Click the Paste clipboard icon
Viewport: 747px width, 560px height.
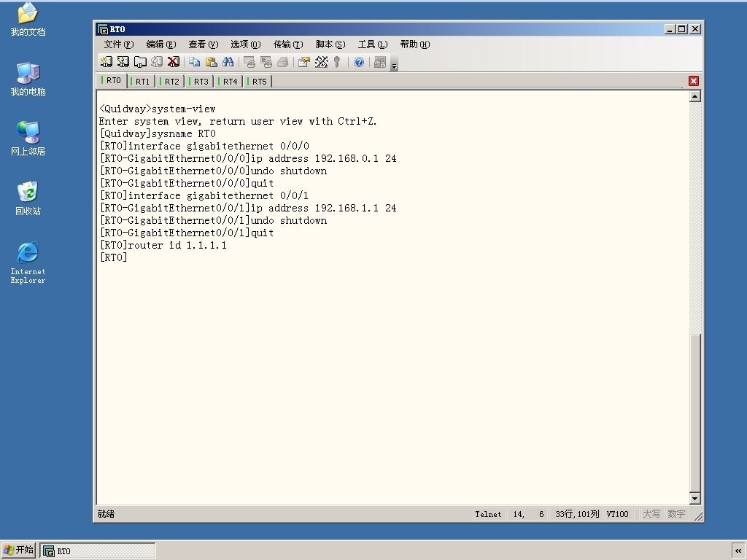211,62
